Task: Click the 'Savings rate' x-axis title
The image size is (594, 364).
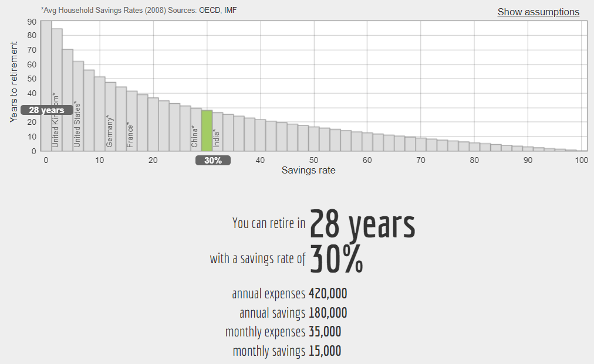Action: click(x=308, y=171)
